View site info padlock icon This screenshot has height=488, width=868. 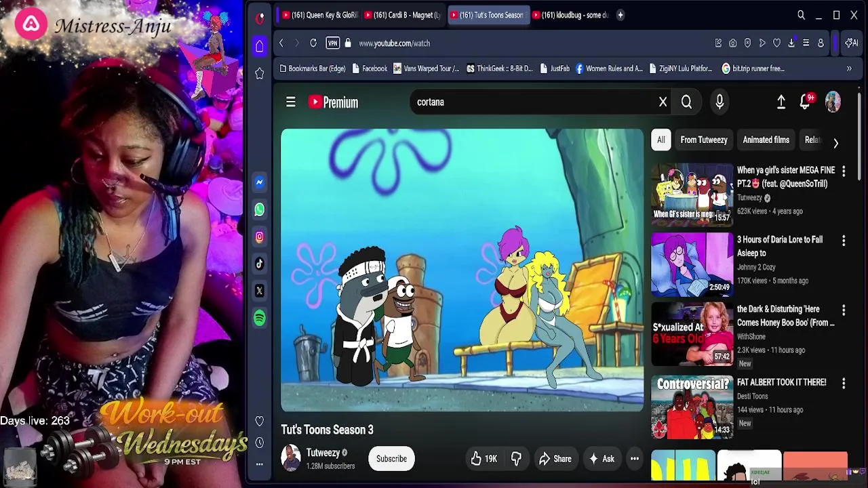348,43
